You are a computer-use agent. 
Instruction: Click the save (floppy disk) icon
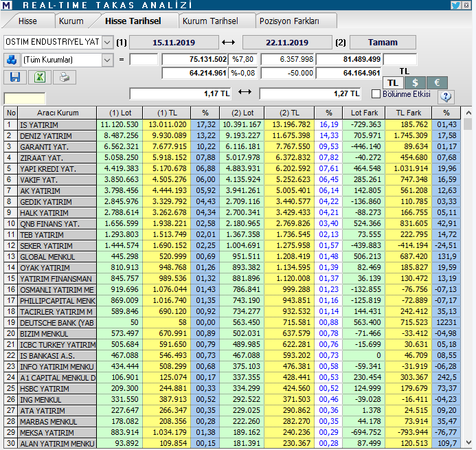[x=15, y=77]
